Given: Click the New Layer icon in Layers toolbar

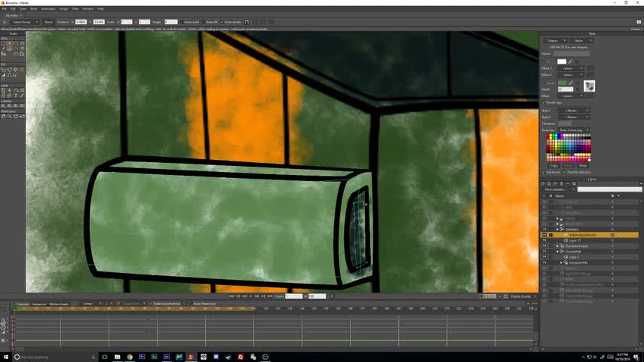Looking at the screenshot, I should coord(542,184).
